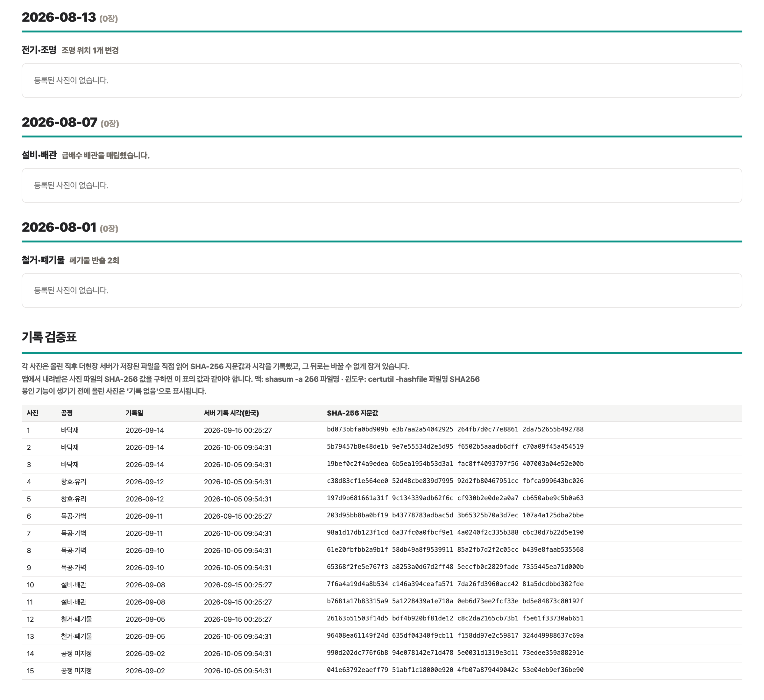Click the 'shasum -a 256 파일명' instruction line
This screenshot has width=764, height=700.
tap(251, 379)
